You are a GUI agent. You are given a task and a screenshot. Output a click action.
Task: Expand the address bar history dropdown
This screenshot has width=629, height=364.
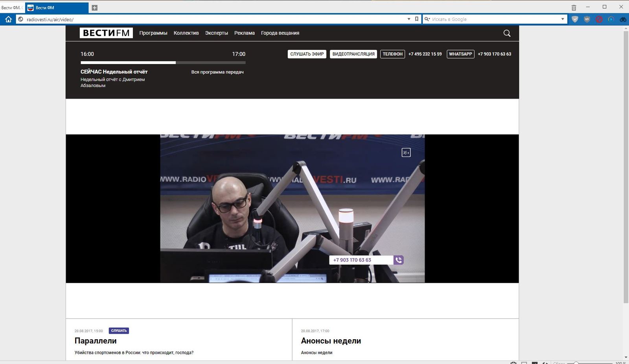409,19
